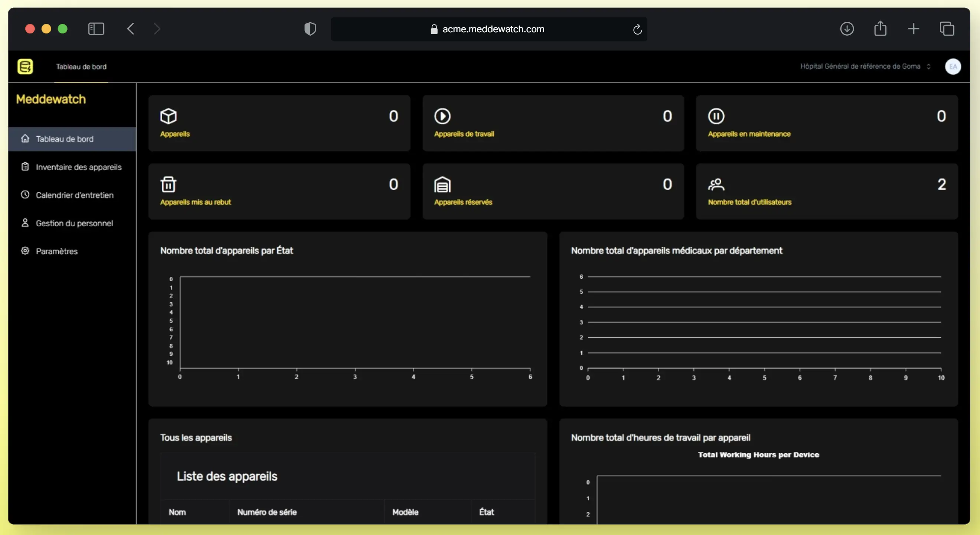Click the Appareils mis au rebut label

(x=196, y=202)
